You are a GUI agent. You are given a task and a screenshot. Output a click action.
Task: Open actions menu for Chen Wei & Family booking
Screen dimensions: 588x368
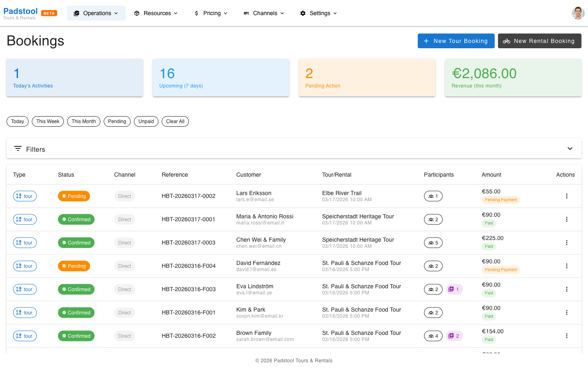[x=566, y=243]
